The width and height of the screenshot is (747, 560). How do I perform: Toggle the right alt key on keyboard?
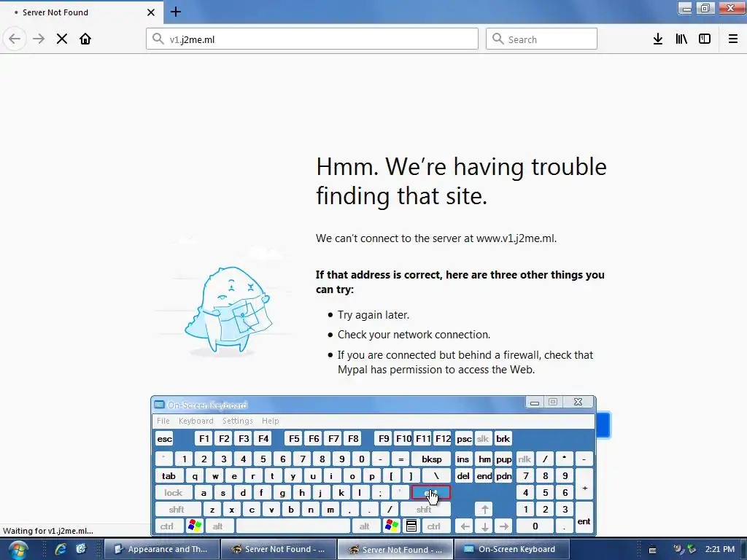[x=365, y=526]
